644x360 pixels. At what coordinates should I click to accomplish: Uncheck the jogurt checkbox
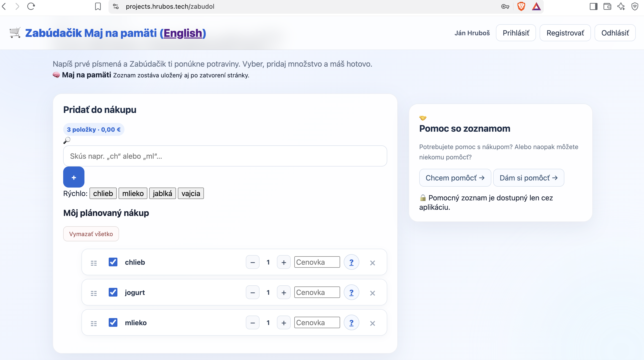pos(113,292)
